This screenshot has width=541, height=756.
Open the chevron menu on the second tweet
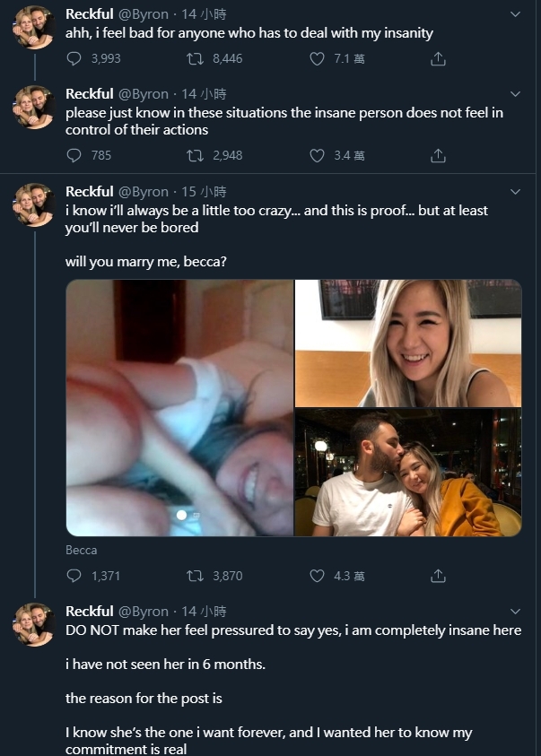click(515, 94)
